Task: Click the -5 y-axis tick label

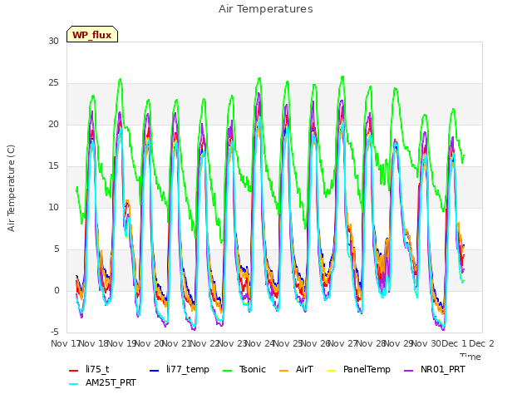Action: pyautogui.click(x=55, y=332)
